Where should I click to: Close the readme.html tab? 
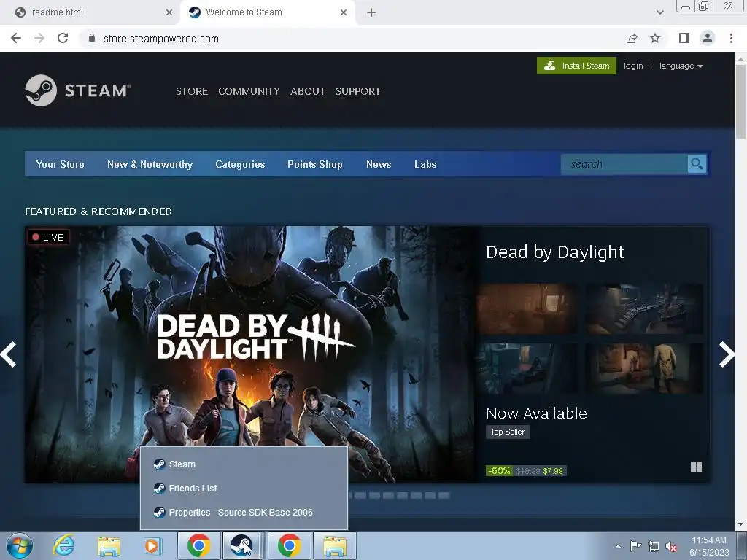tap(169, 12)
